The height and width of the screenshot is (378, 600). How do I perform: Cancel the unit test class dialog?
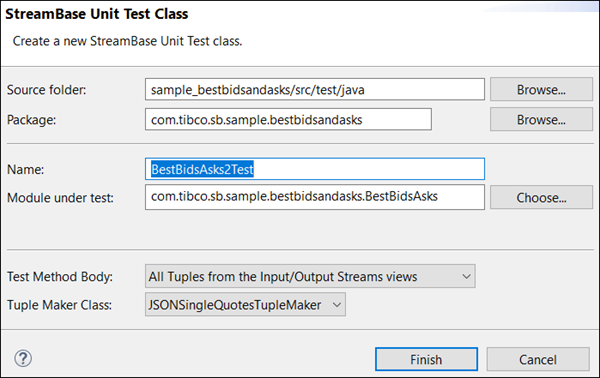point(538,359)
